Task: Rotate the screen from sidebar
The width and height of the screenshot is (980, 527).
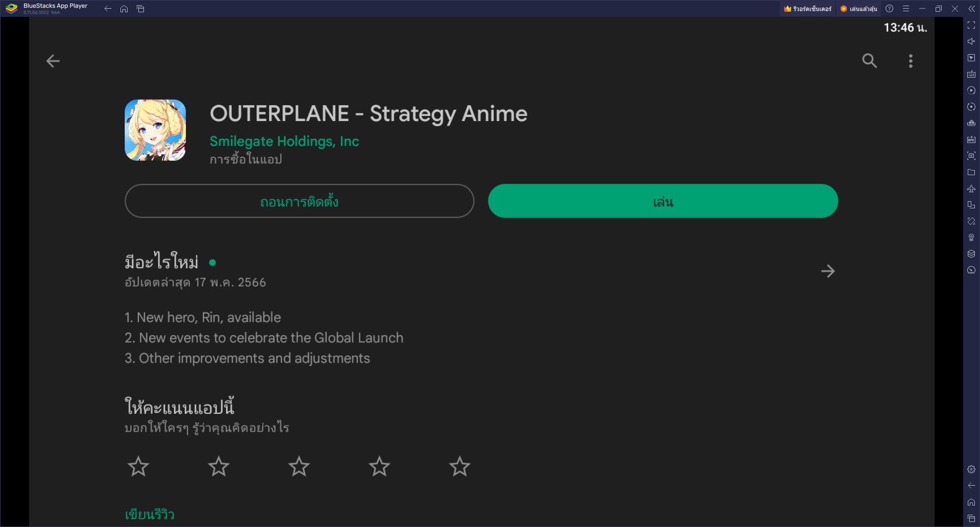Action: [971, 221]
